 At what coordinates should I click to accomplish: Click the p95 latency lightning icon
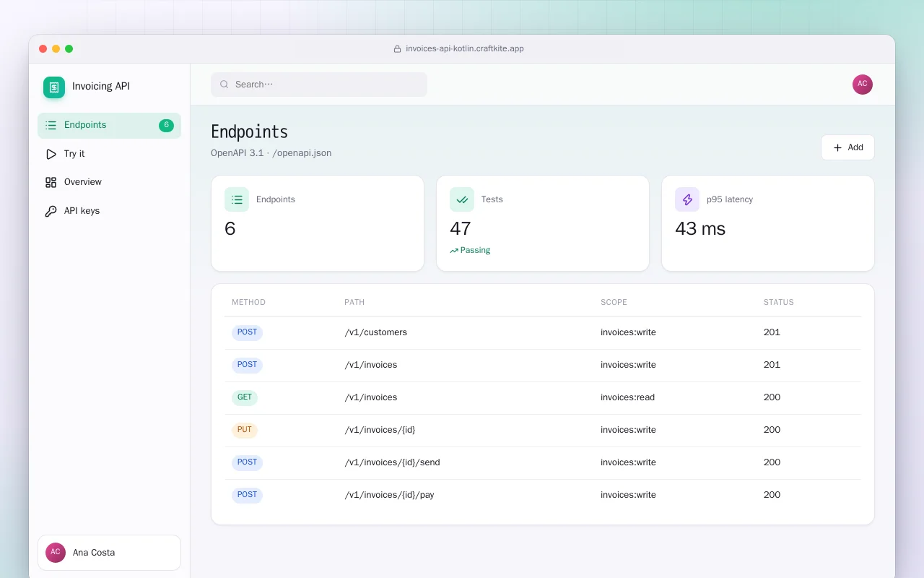[687, 199]
